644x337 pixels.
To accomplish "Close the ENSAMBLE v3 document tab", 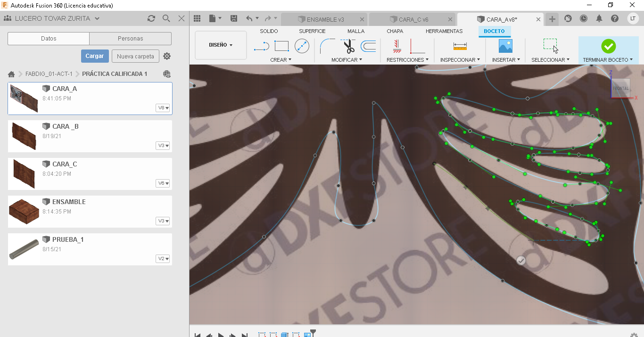I will pyautogui.click(x=362, y=19).
